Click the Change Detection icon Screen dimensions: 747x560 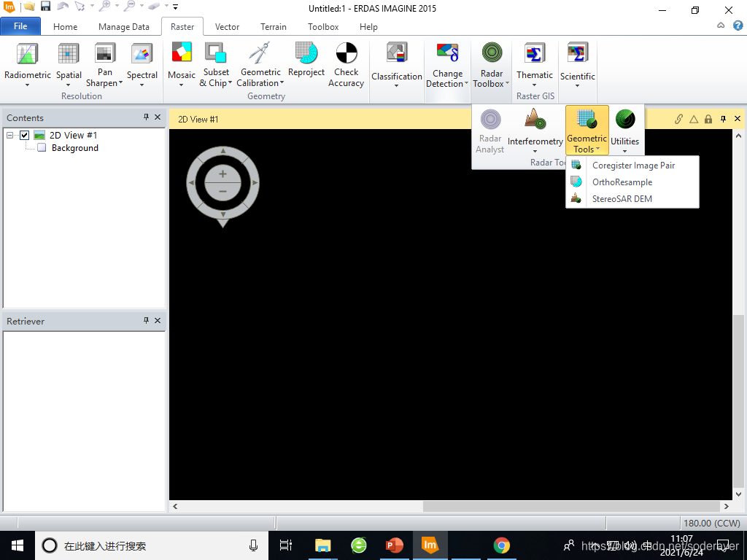coord(447,52)
